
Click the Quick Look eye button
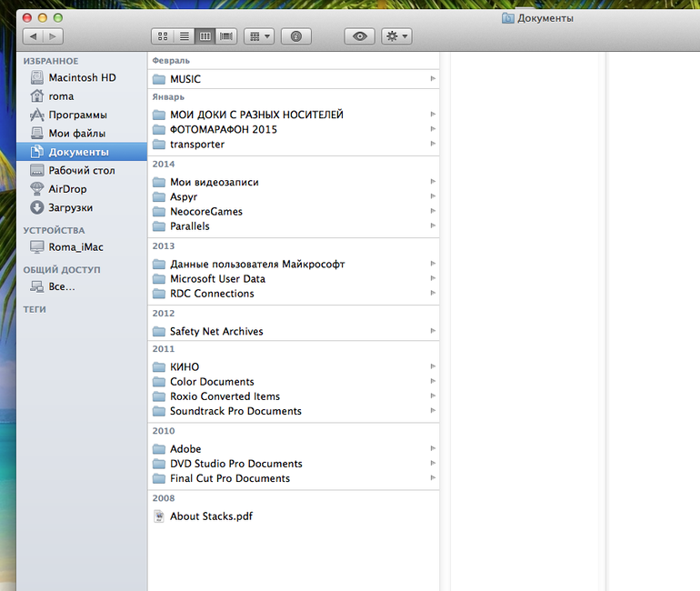click(359, 36)
